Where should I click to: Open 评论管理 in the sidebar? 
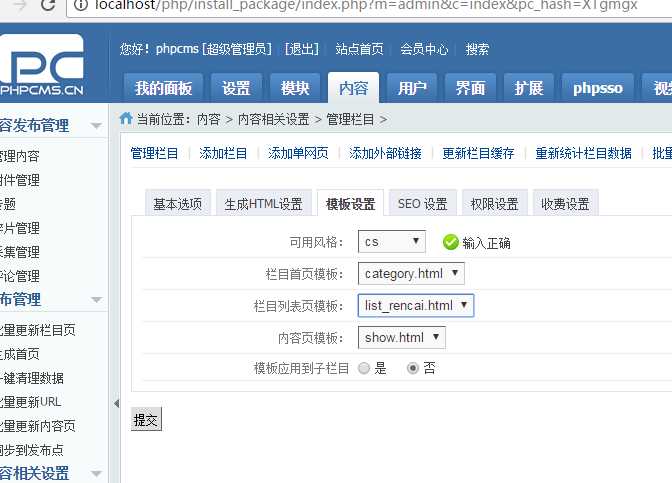coord(20,276)
